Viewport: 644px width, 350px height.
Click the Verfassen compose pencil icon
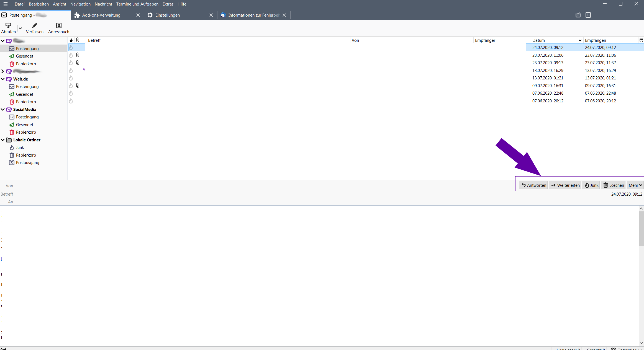pos(35,25)
